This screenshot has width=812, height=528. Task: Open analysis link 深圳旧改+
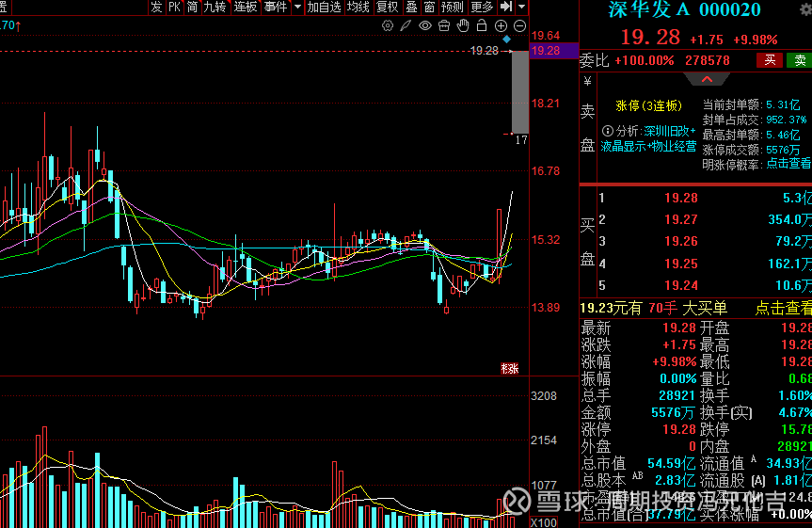pos(670,131)
